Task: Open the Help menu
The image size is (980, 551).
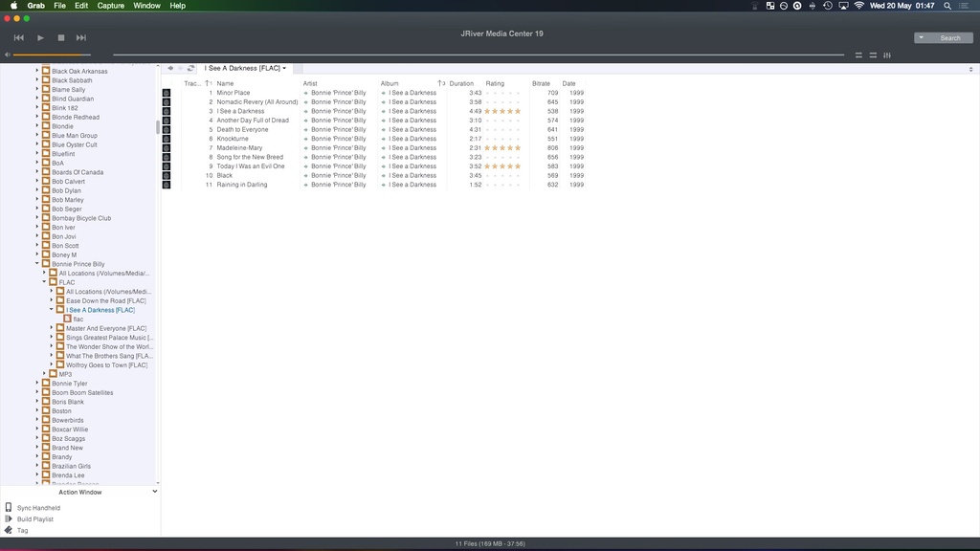Action: click(x=177, y=6)
